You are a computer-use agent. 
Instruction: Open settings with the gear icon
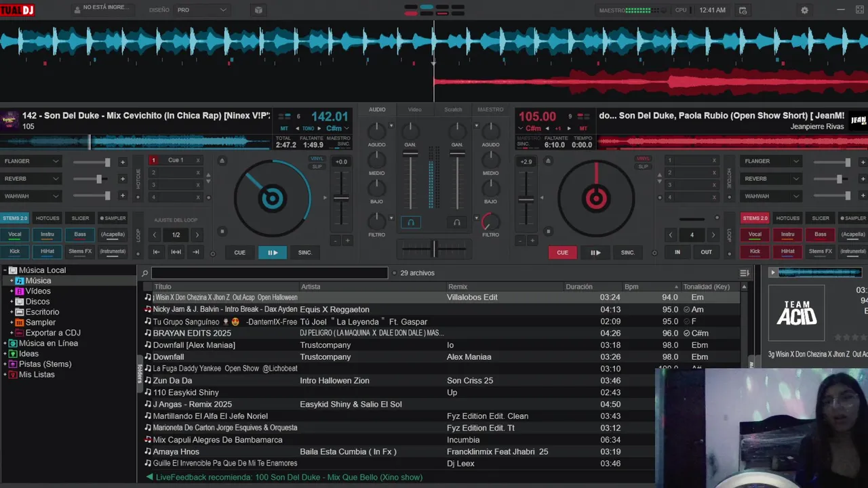click(x=804, y=10)
